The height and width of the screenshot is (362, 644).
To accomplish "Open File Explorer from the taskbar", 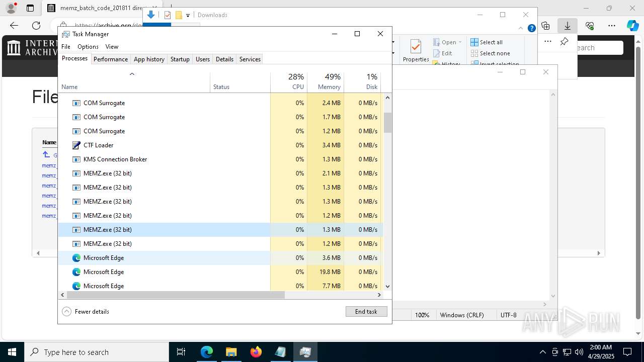I will click(231, 352).
